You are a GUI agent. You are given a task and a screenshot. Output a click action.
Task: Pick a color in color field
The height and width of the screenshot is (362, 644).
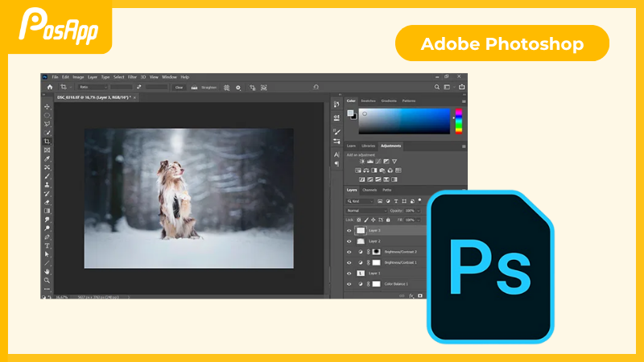point(404,121)
